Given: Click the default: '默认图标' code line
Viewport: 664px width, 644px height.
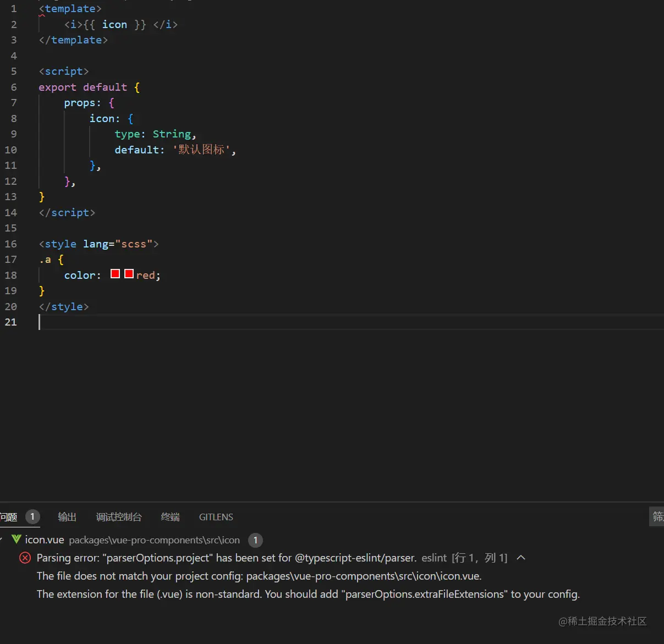Looking at the screenshot, I should point(175,150).
